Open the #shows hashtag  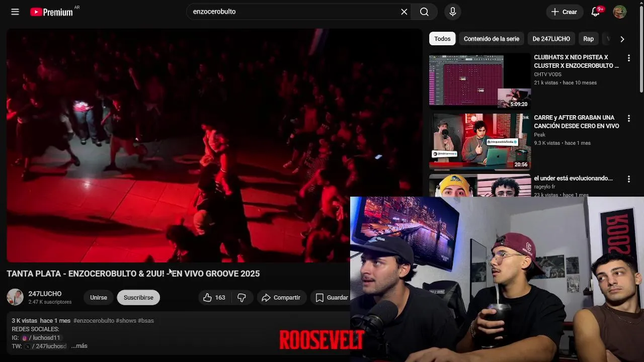[126, 321]
